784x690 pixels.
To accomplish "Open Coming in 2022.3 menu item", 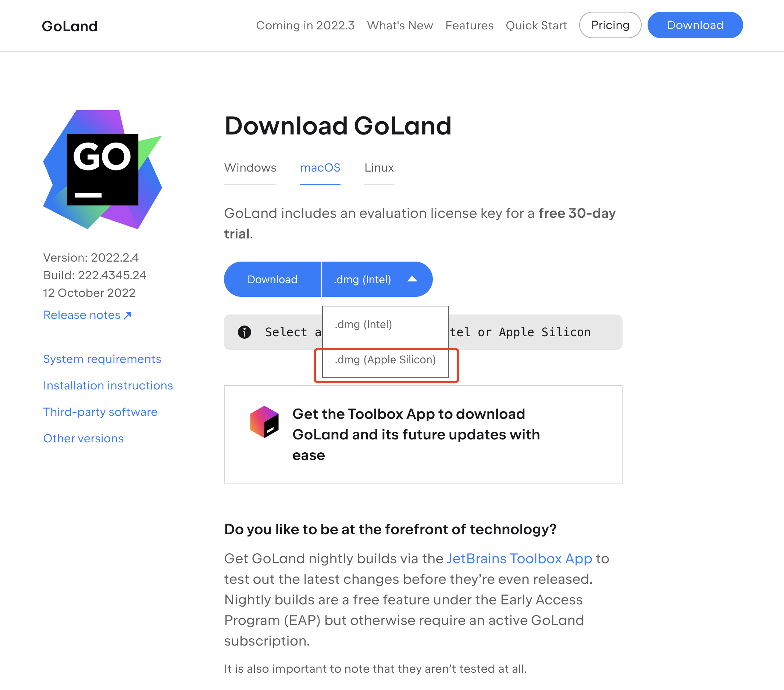I will coord(305,25).
